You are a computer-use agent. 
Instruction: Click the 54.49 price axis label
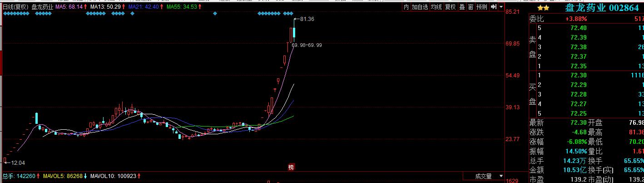point(513,76)
